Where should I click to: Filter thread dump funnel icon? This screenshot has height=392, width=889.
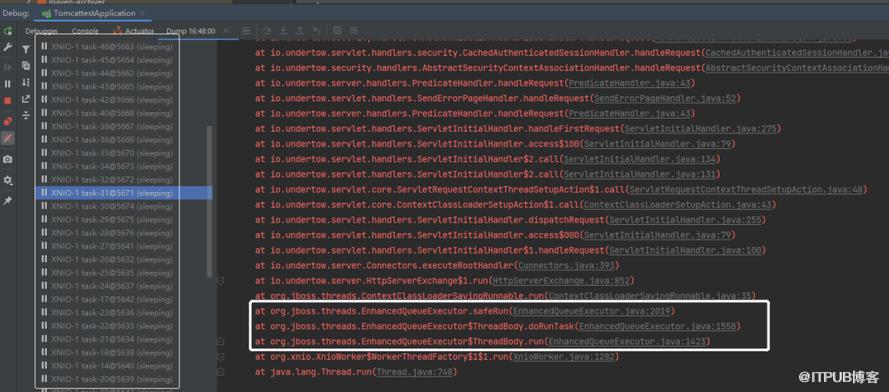(x=26, y=50)
